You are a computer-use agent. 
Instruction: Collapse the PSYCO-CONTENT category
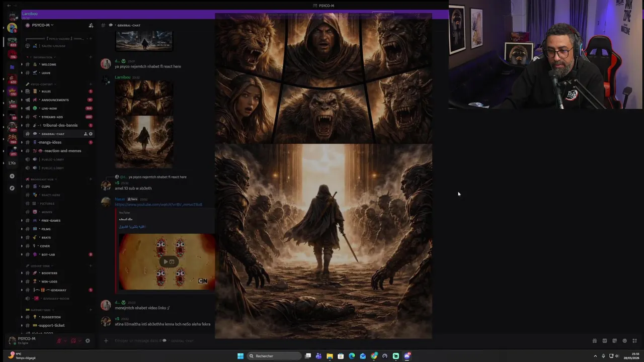41,84
